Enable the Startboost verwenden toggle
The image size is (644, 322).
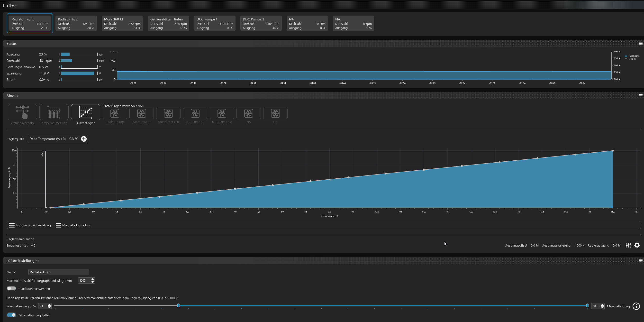[x=11, y=289]
